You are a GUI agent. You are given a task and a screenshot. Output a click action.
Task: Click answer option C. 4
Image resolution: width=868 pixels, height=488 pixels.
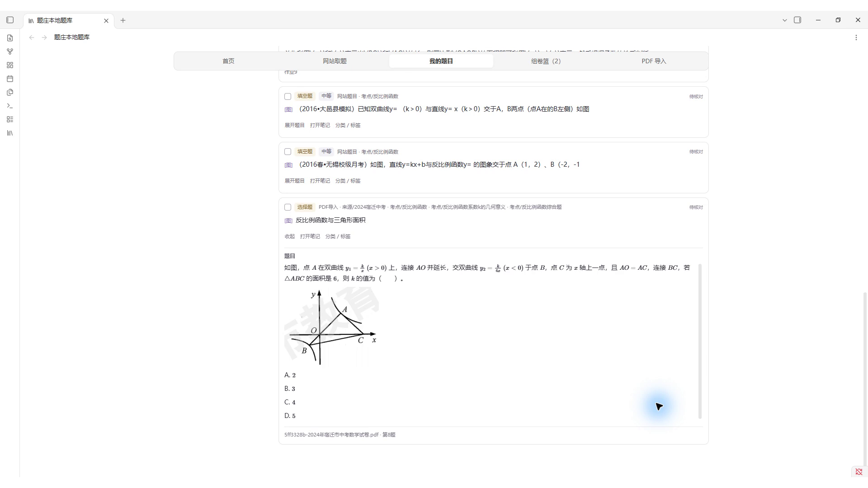click(290, 402)
